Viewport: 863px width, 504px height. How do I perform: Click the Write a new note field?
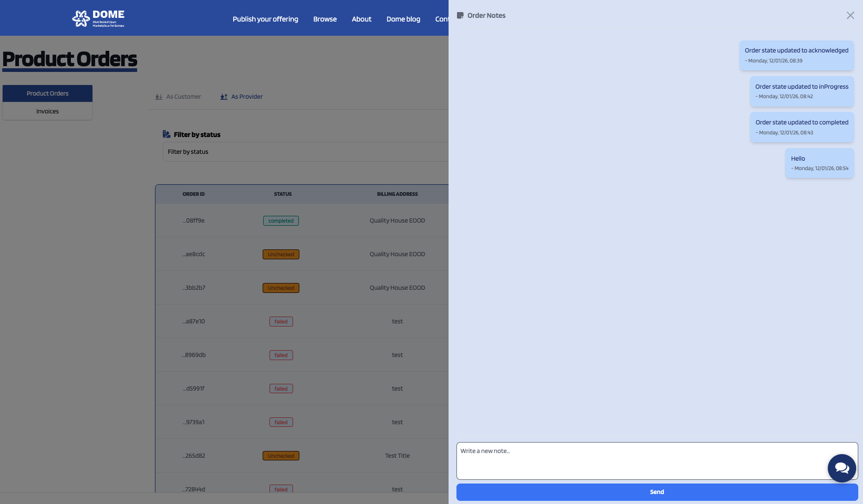641,460
